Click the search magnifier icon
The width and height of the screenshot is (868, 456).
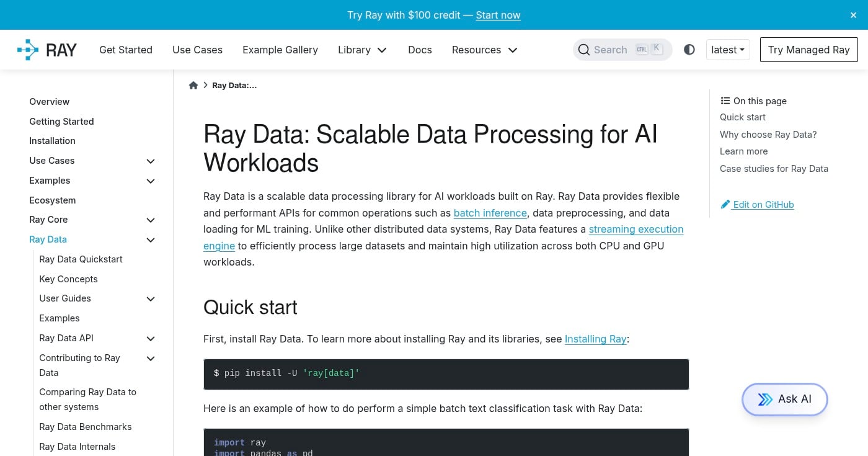(x=583, y=50)
